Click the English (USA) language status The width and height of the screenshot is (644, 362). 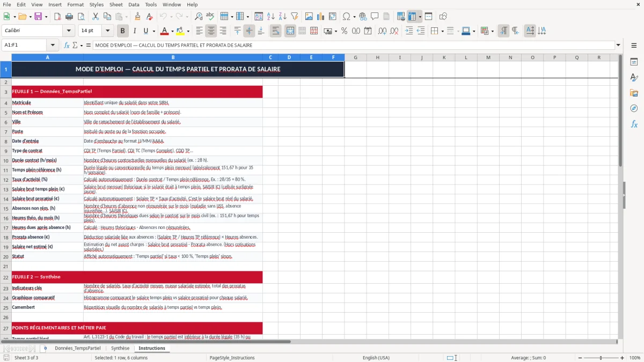376,358
